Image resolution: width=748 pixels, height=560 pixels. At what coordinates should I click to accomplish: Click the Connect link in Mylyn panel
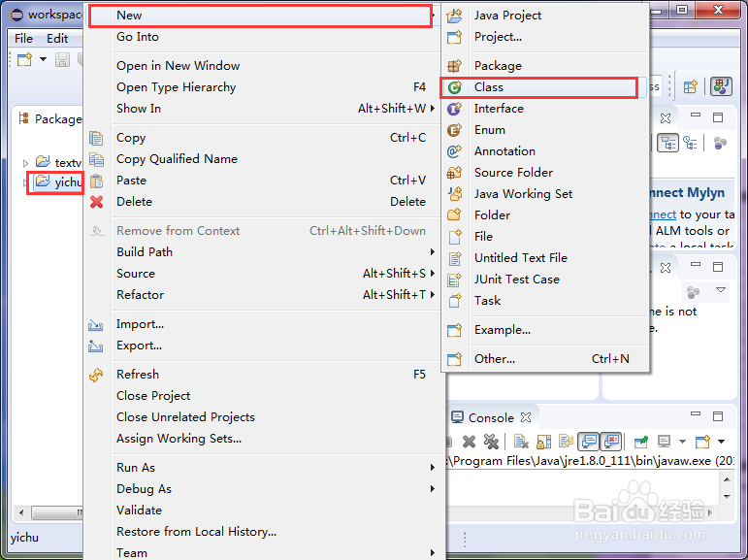(663, 214)
